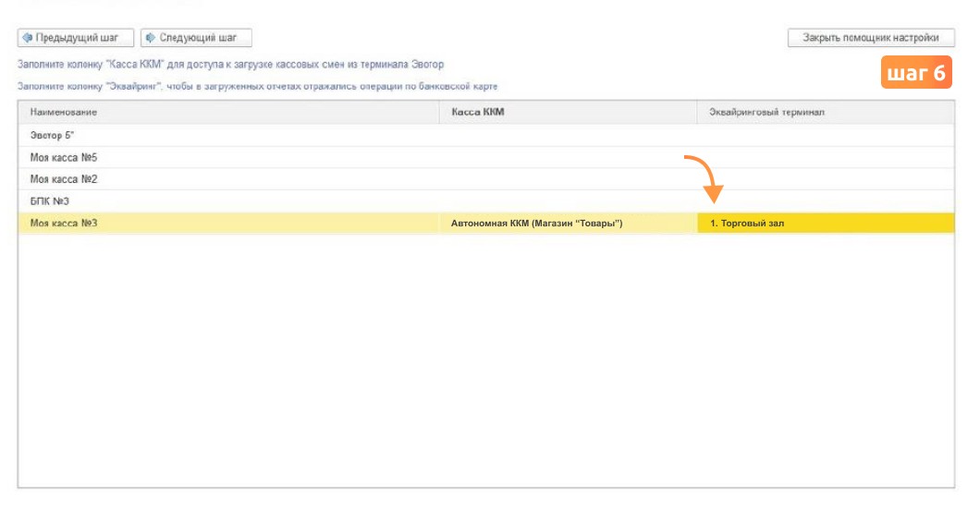Proceed with Следующий шаг button
Image resolution: width=980 pixels, height=521 pixels.
point(196,38)
